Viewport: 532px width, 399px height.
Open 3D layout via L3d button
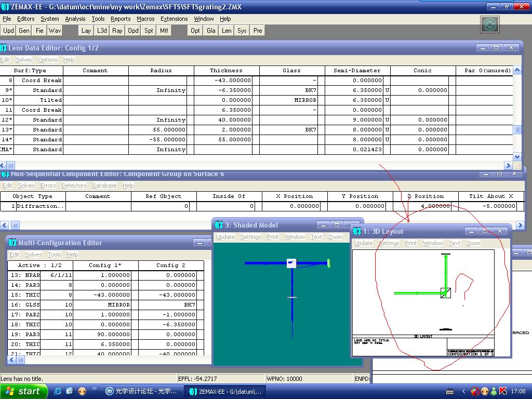(x=101, y=31)
